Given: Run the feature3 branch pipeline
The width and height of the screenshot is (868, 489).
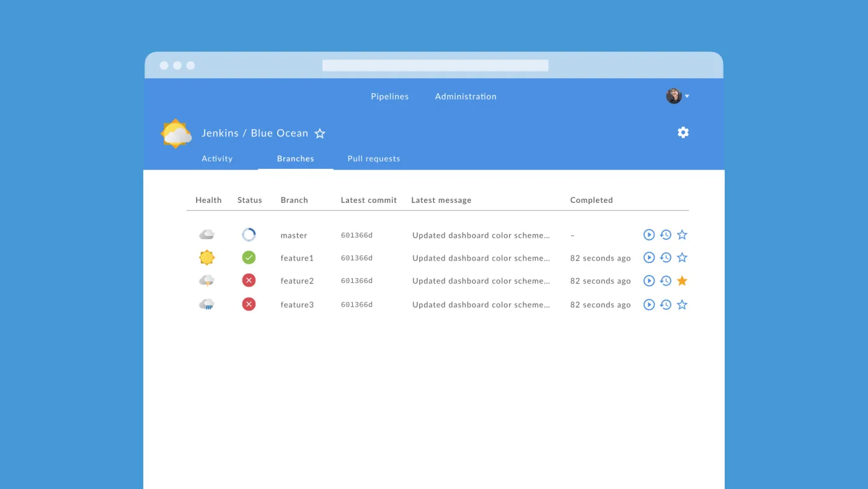Looking at the screenshot, I should coord(649,305).
